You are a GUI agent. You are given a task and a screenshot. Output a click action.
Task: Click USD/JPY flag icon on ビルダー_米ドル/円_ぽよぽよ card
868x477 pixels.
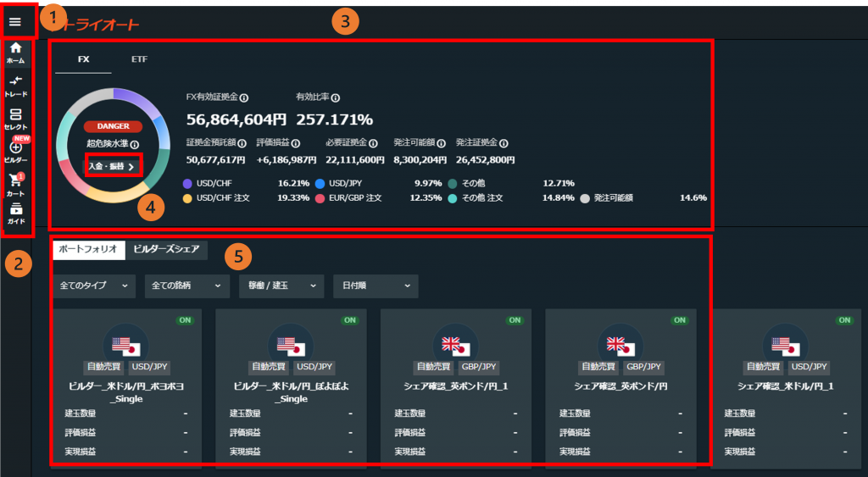point(292,347)
